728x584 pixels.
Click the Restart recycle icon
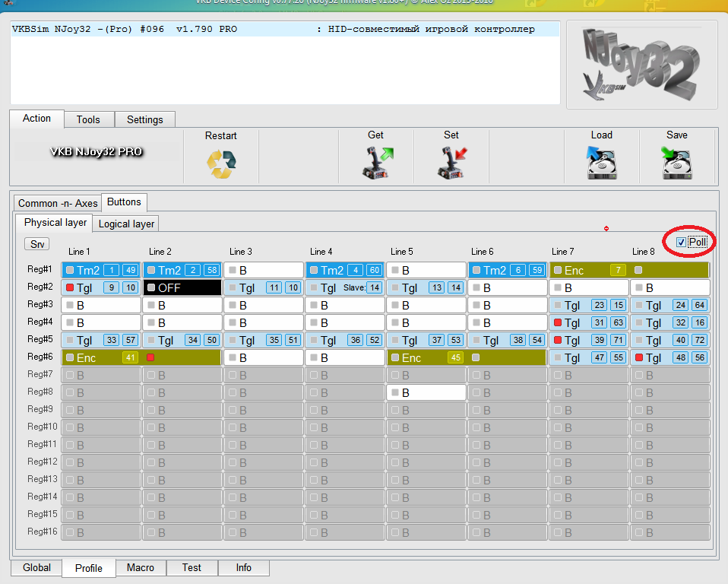pyautogui.click(x=221, y=164)
